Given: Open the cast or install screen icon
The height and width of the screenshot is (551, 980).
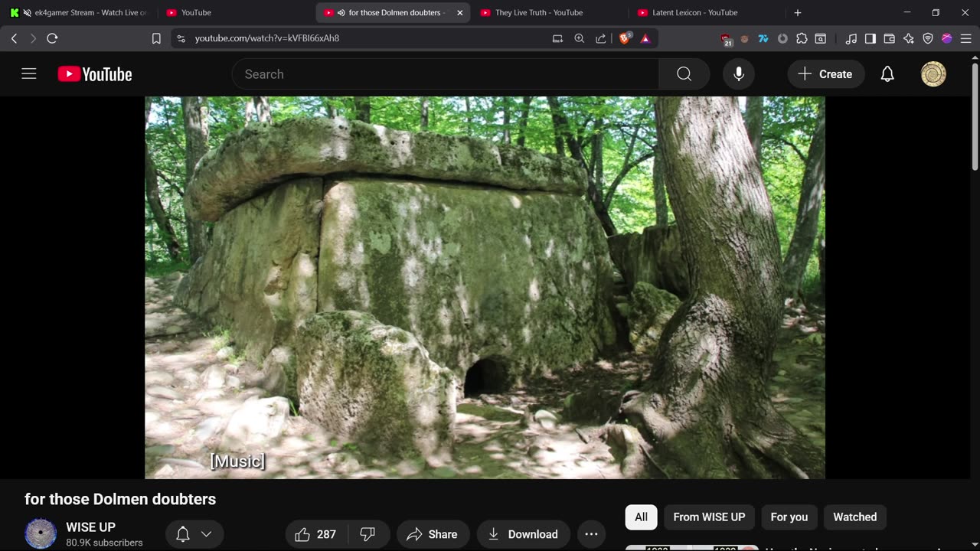Looking at the screenshot, I should click(x=557, y=38).
